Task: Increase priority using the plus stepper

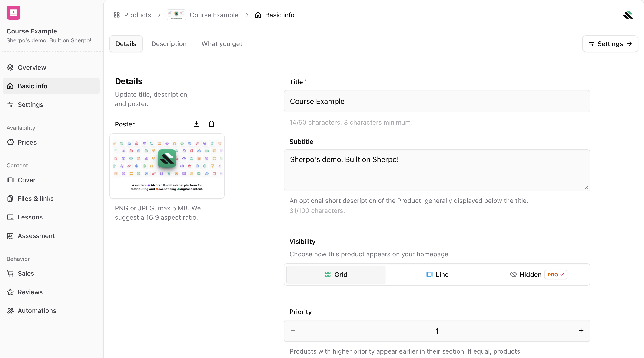Action: 581,331
